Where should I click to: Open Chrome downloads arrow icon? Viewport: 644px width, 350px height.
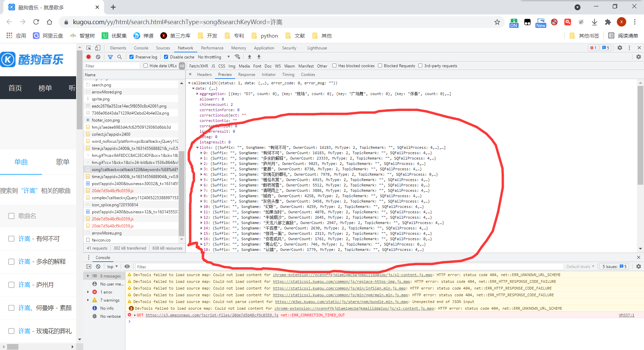click(594, 22)
